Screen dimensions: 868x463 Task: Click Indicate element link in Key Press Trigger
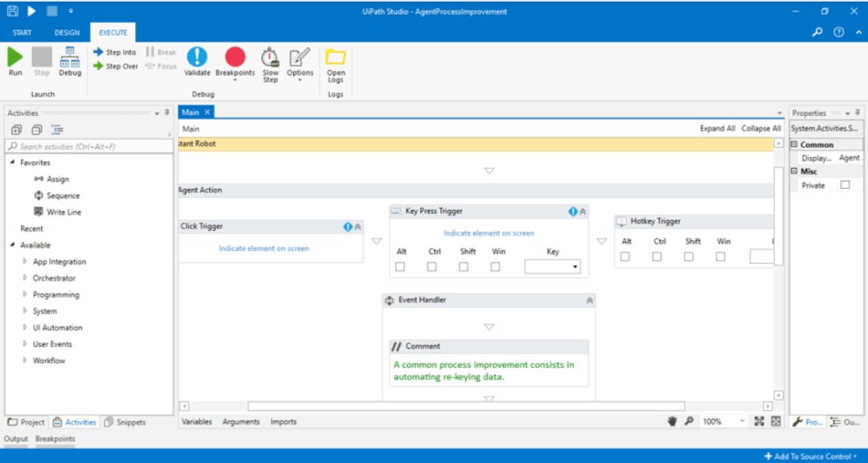(x=489, y=233)
